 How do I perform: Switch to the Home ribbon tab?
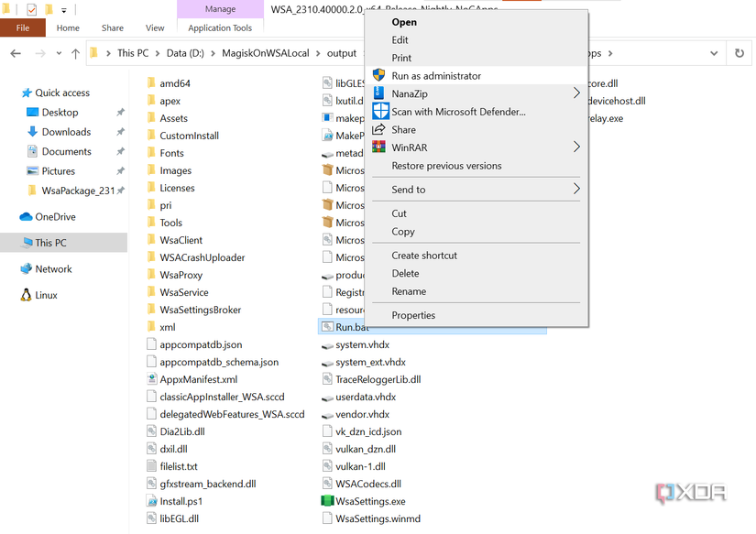(68, 28)
